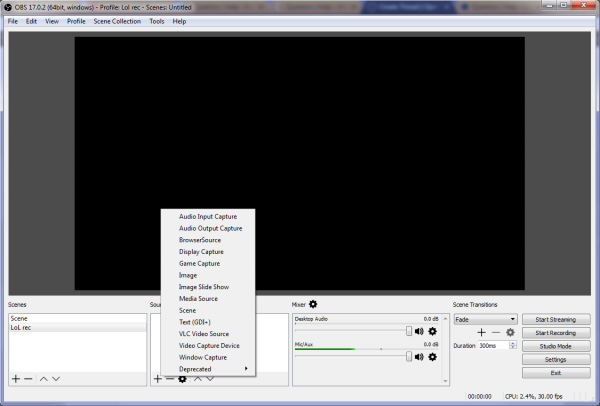Open the Edit menu
Image resolution: width=600 pixels, height=406 pixels.
point(31,21)
